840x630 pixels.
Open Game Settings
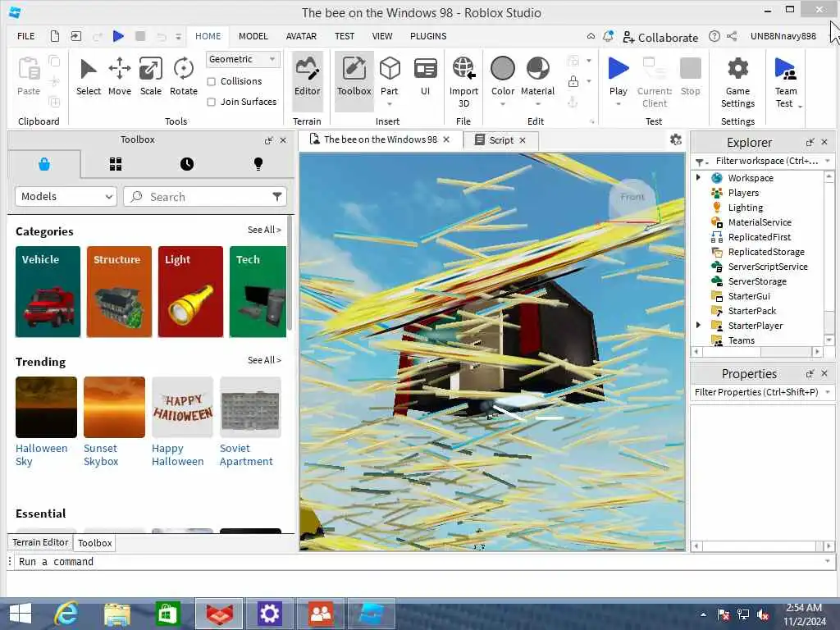click(737, 83)
